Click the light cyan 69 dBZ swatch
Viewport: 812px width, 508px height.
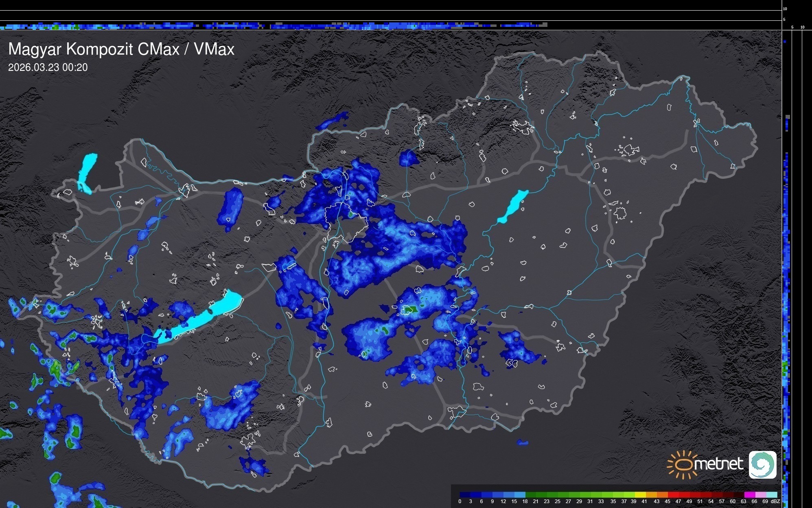(x=772, y=495)
